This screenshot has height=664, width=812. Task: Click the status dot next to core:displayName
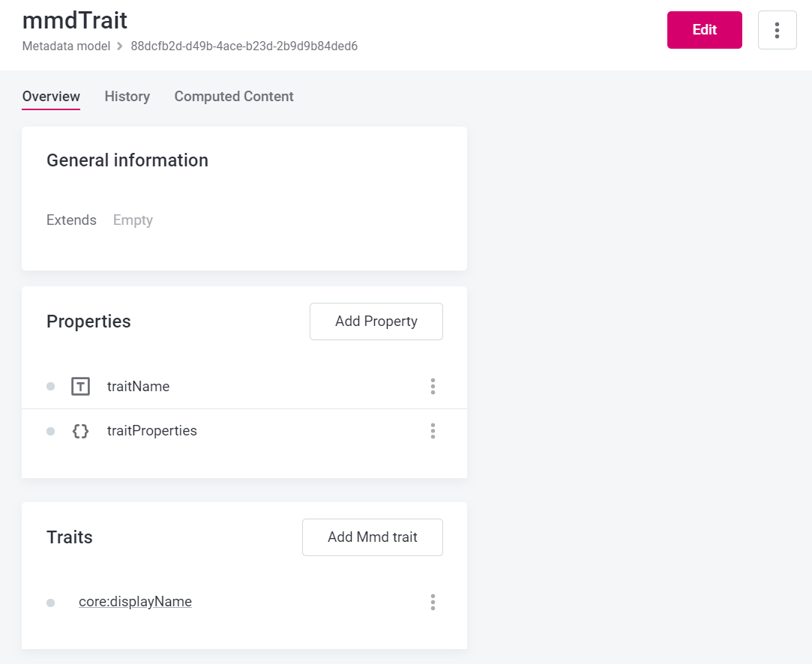point(50,603)
